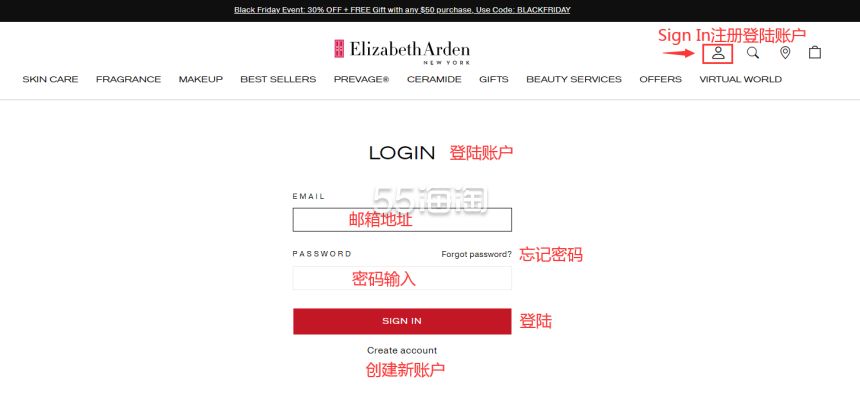860x402 pixels.
Task: Focus the EMAIL input field
Action: pyautogui.click(x=402, y=220)
